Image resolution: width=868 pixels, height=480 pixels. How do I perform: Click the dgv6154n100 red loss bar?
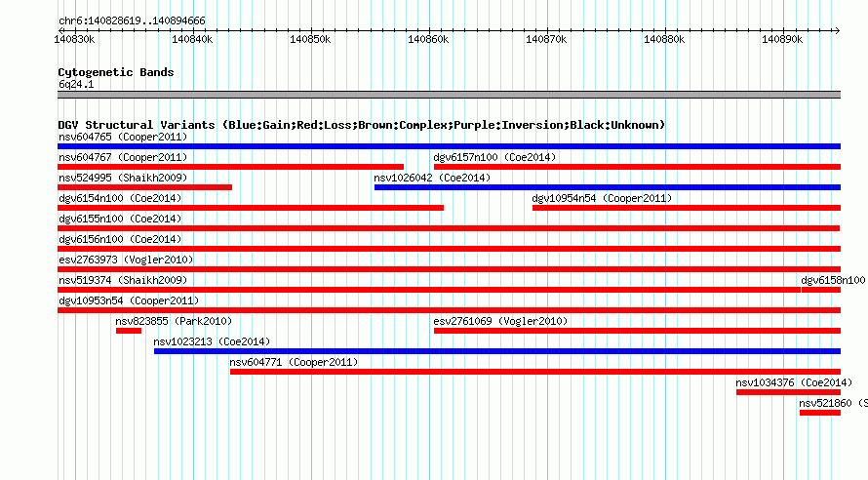coord(251,208)
